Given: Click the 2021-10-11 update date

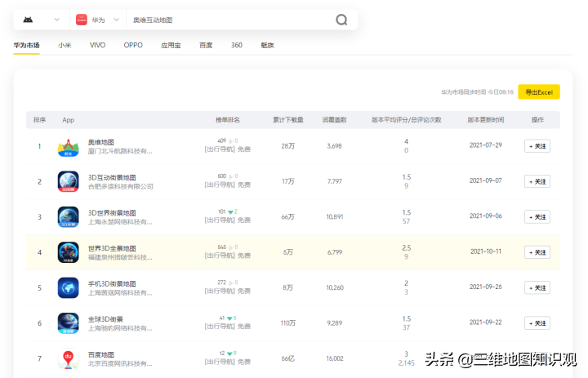Looking at the screenshot, I should (486, 251).
